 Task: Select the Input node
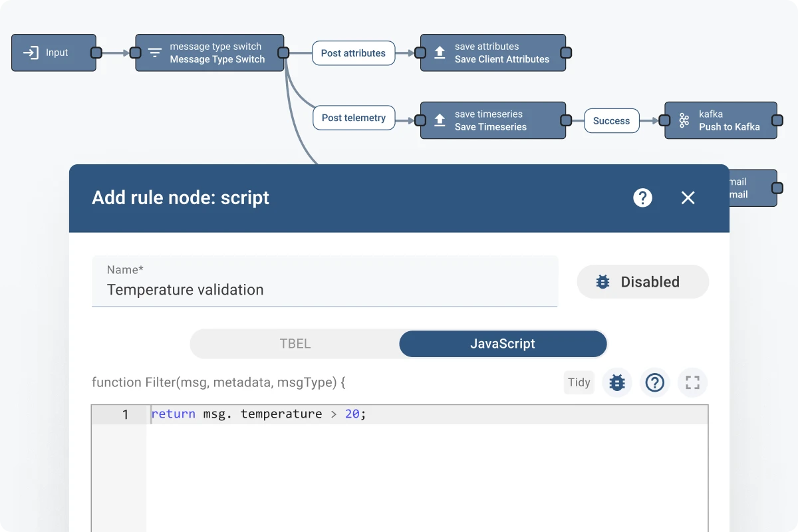pyautogui.click(x=54, y=53)
